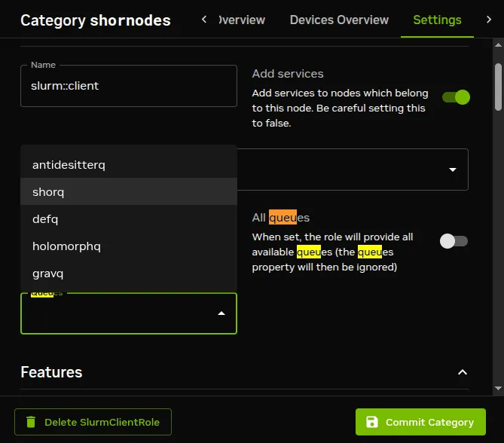
Task: Click the scrollbar up arrow
Action: (x=498, y=45)
